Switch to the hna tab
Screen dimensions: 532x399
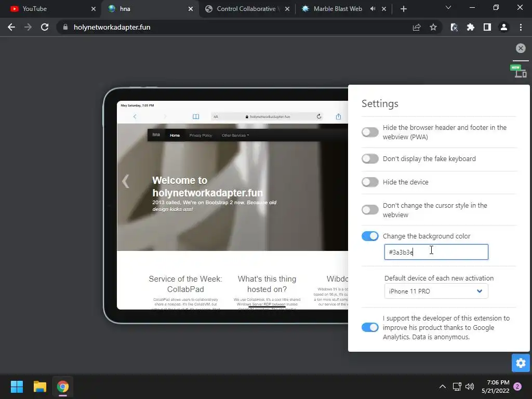[149, 9]
